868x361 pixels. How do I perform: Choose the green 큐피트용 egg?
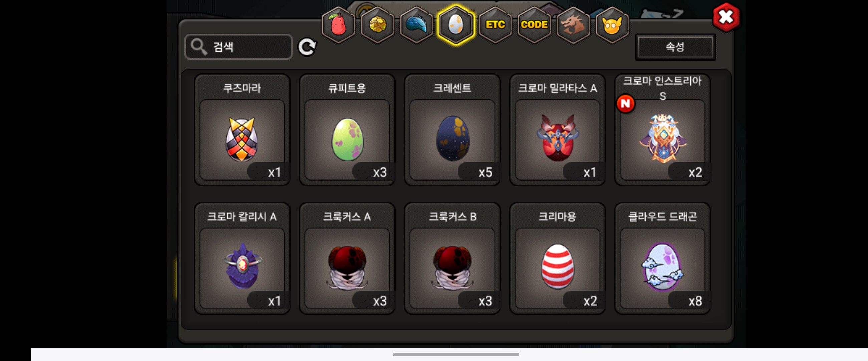point(347,130)
